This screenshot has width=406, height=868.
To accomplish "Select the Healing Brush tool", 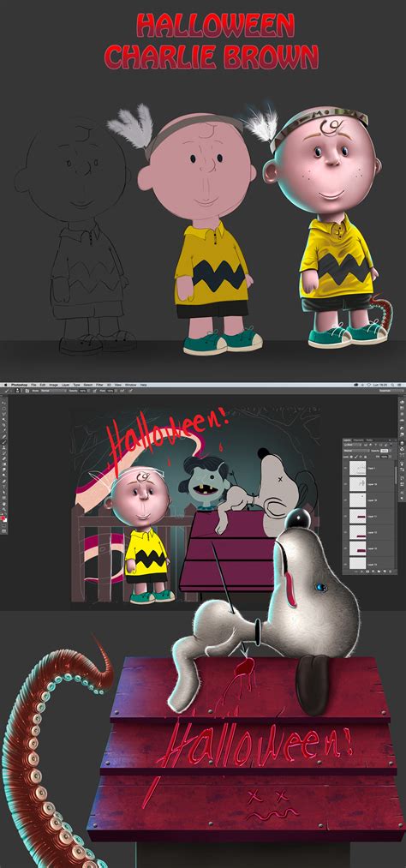I will pos(4,436).
